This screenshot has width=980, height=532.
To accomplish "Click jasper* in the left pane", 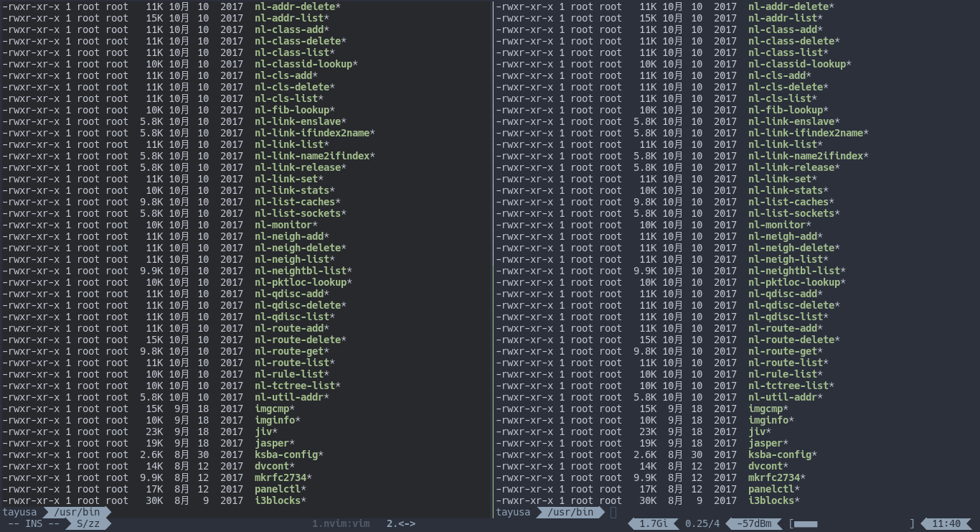I will point(275,443).
